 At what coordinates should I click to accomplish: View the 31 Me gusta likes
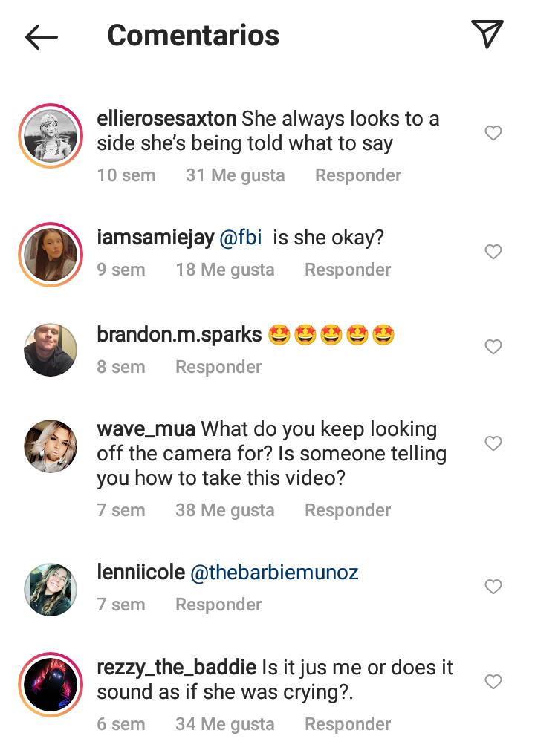235,175
